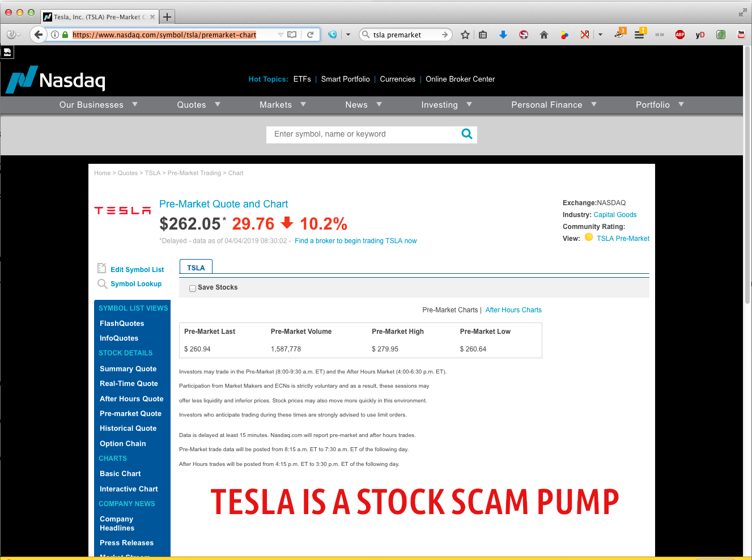Click the yD extension icon
Viewport: 752px width, 560px height.
pos(700,35)
